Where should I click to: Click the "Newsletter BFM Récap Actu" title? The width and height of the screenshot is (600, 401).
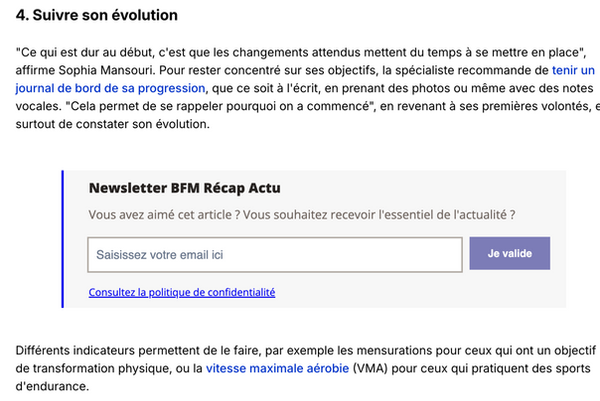[184, 188]
